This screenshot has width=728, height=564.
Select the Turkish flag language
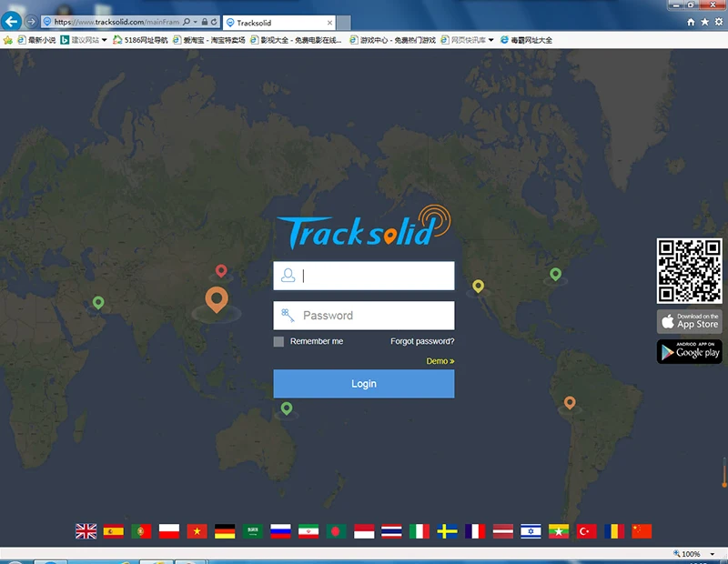(586, 531)
